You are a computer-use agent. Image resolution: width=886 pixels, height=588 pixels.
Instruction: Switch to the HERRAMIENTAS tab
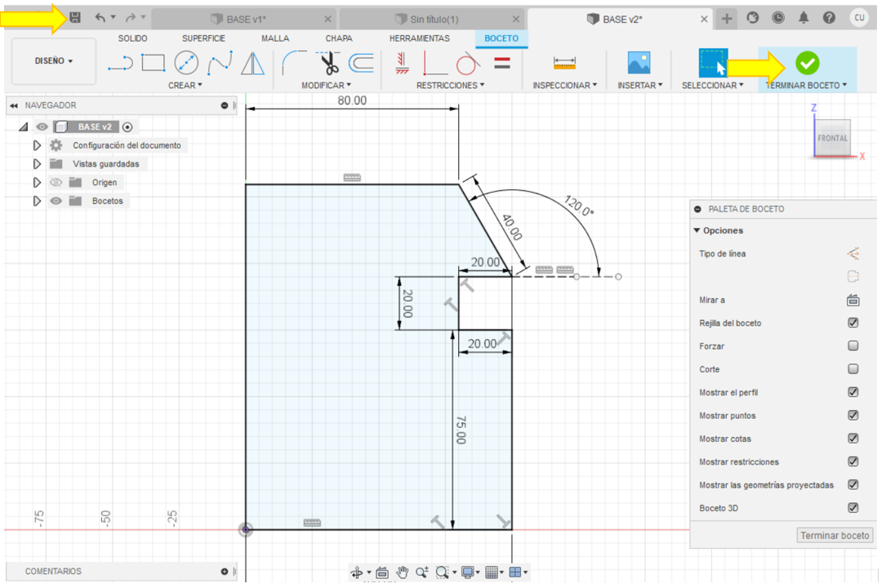pos(419,38)
